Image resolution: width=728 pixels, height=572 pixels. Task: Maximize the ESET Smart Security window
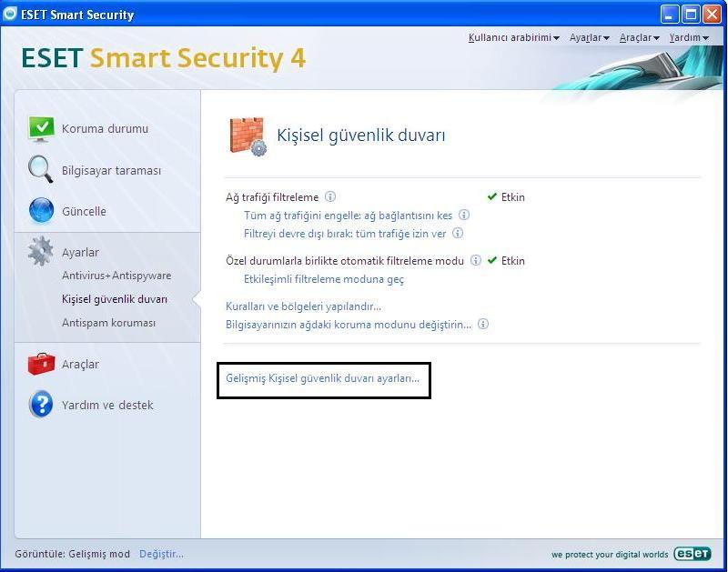pyautogui.click(x=691, y=15)
